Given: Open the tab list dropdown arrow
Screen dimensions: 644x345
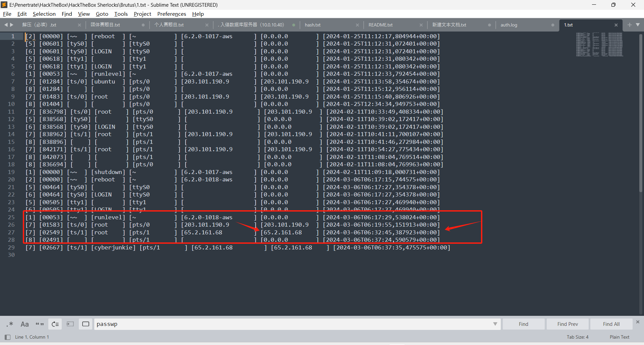Looking at the screenshot, I should point(638,25).
